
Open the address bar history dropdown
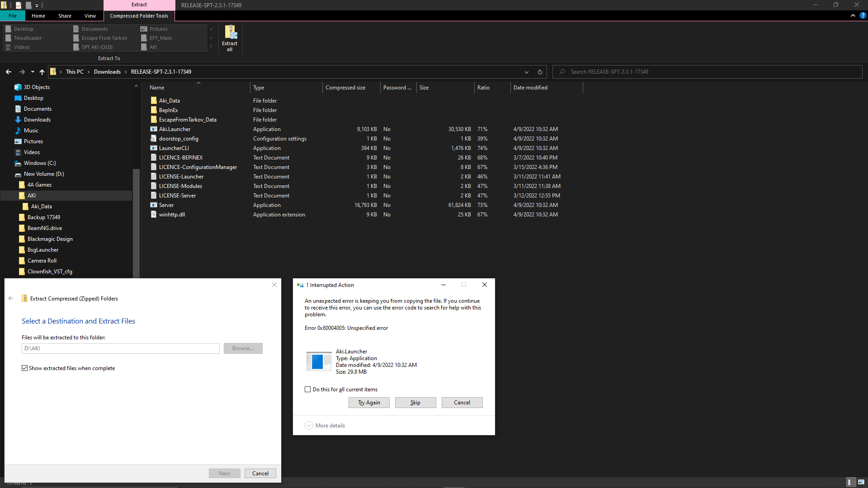click(x=526, y=72)
